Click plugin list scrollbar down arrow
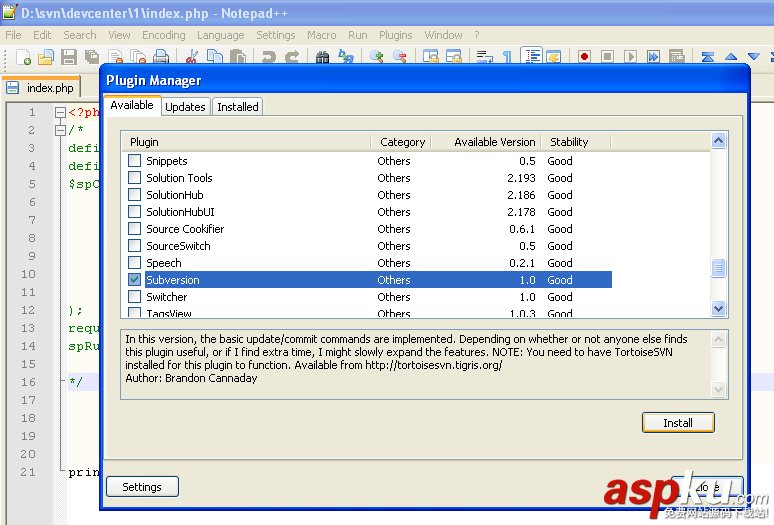This screenshot has width=774, height=525. 719,308
